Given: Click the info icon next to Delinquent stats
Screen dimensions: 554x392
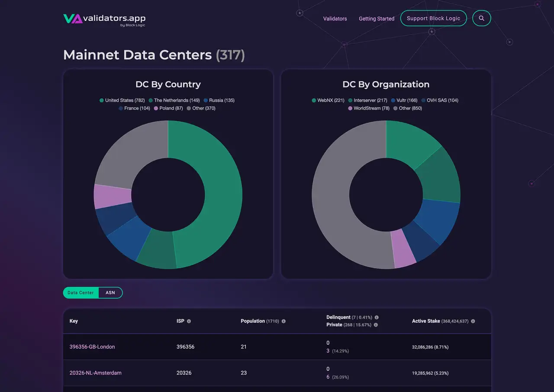Looking at the screenshot, I should coord(376,317).
